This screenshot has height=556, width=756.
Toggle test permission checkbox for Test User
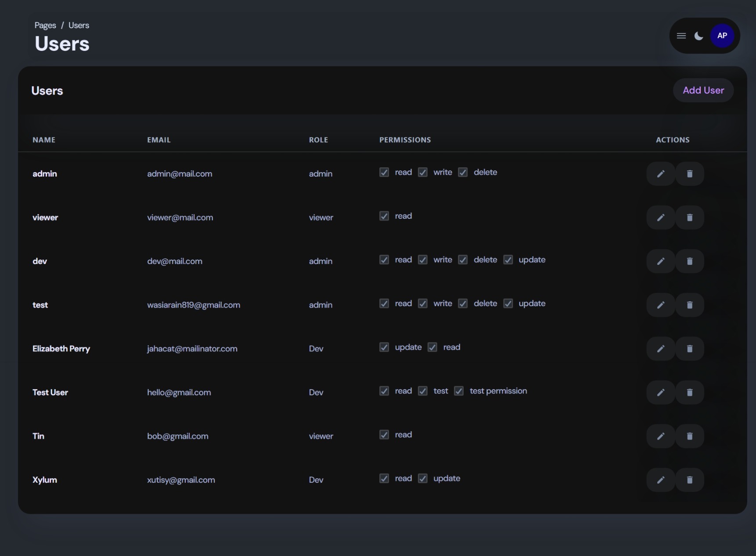(x=459, y=391)
